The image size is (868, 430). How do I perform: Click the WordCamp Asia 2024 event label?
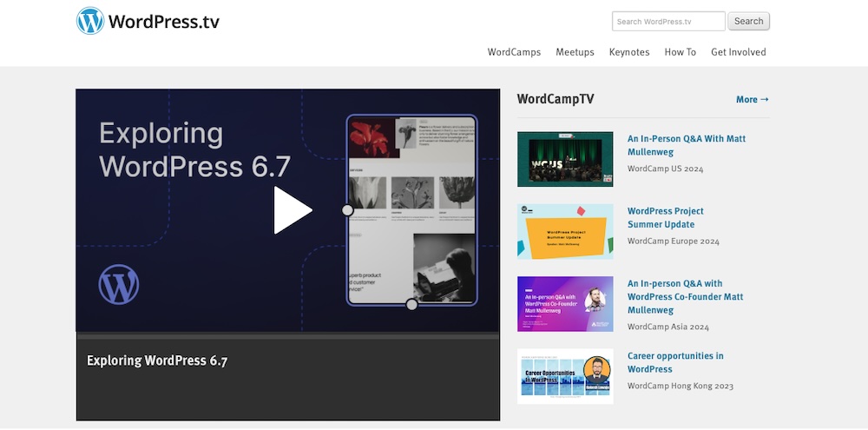[x=667, y=327]
